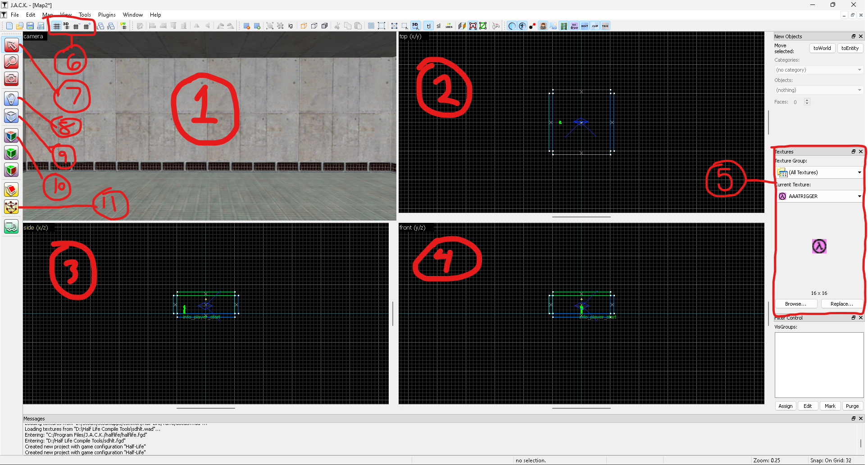The width and height of the screenshot is (868, 465).
Task: Select the Clipping tool
Action: click(11, 190)
